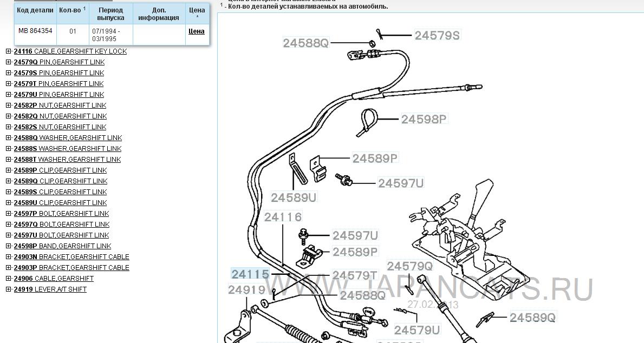
Task: Expand the 24589P CLIP,GEARSHIFT LINK node
Action: pos(8,170)
